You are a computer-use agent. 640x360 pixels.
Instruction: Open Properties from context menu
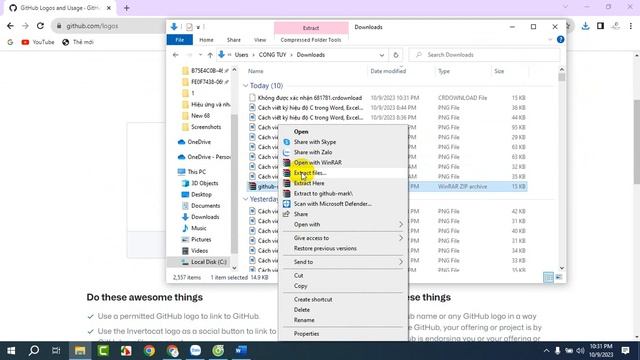coord(306,334)
